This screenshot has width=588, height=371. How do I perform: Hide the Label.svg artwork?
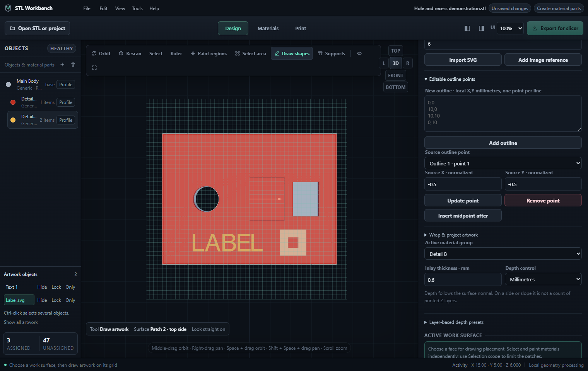point(42,300)
